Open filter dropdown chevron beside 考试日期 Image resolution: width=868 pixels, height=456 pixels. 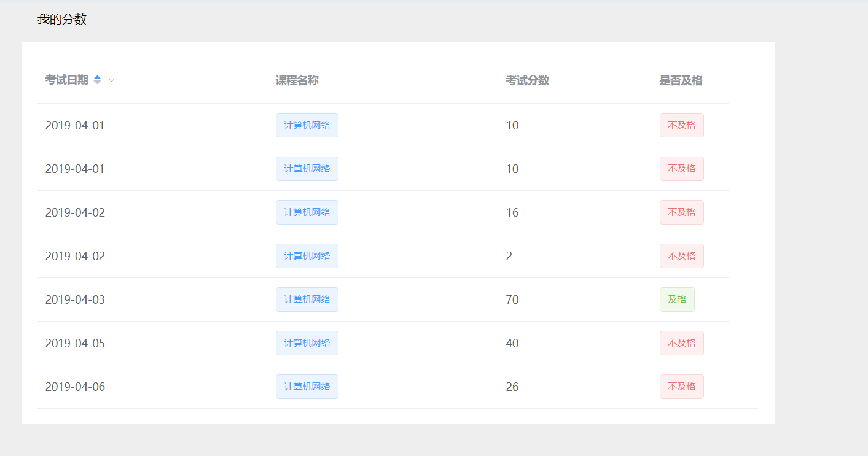pos(111,80)
